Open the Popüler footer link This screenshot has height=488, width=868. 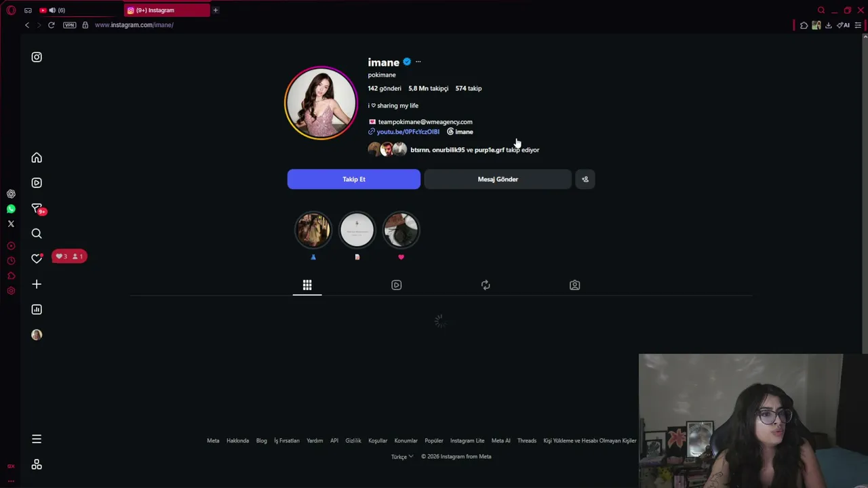pyautogui.click(x=434, y=441)
